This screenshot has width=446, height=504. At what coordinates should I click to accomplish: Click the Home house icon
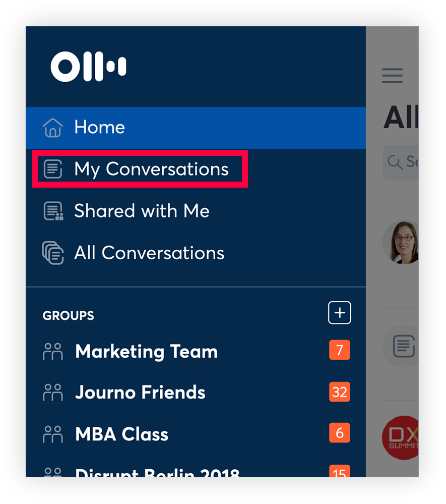click(53, 128)
